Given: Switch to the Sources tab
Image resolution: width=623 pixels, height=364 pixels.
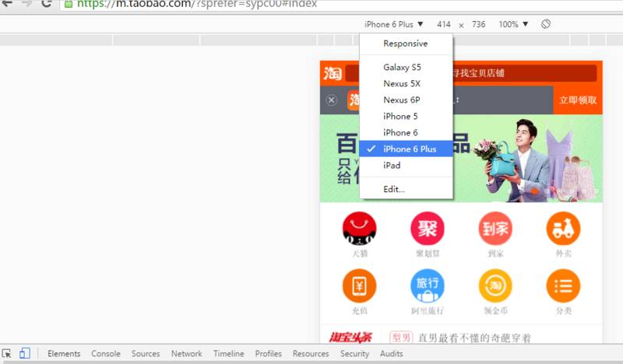Looking at the screenshot, I should (146, 353).
